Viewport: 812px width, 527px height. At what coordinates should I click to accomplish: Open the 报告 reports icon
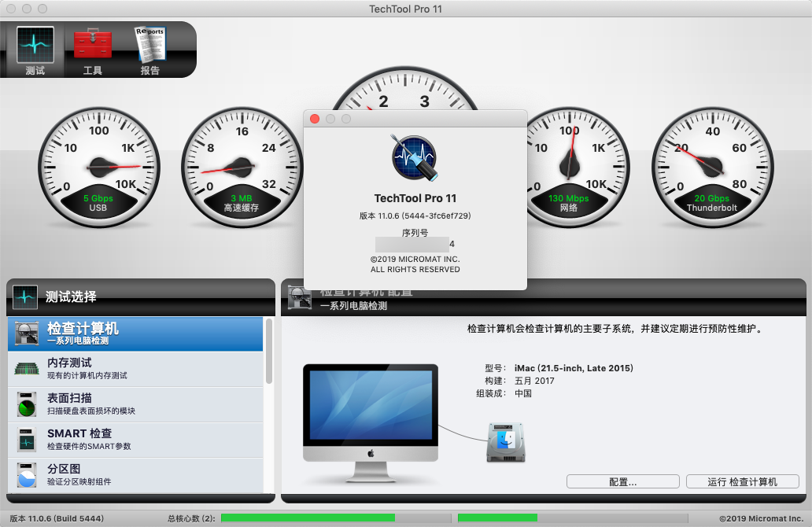pyautogui.click(x=150, y=50)
